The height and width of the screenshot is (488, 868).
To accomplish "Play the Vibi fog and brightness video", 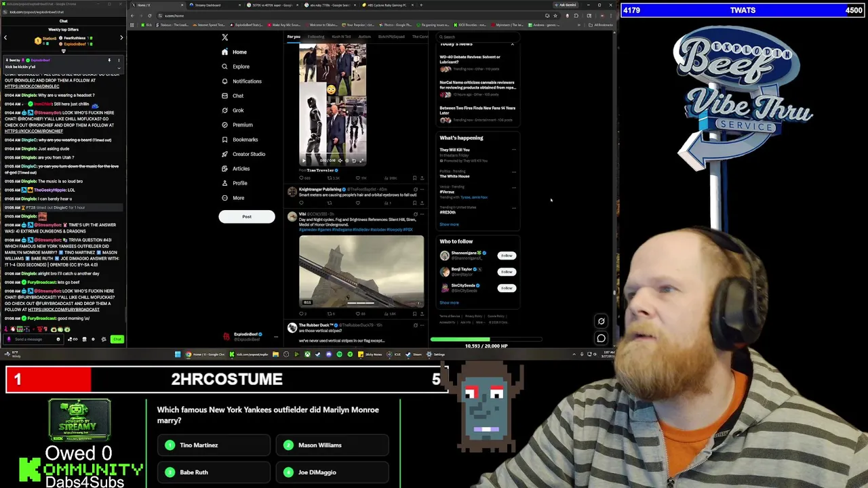I will point(361,271).
